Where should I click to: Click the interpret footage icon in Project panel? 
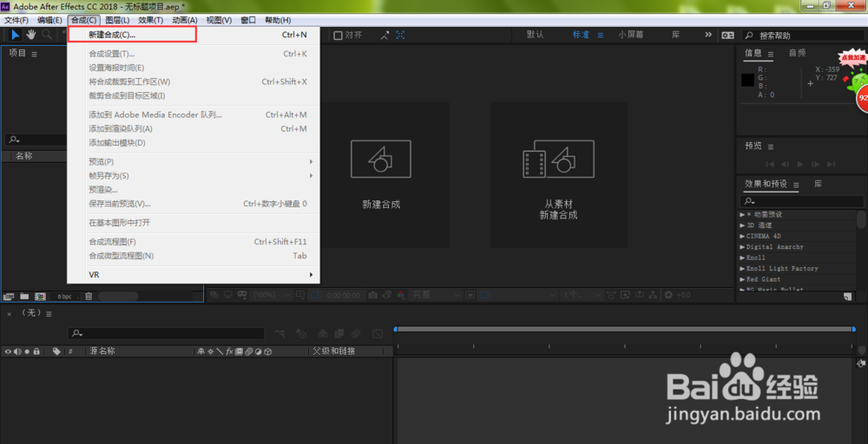(9, 297)
